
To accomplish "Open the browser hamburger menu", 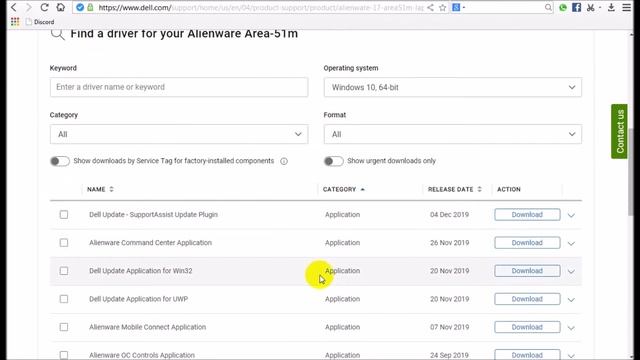I will point(627,7).
